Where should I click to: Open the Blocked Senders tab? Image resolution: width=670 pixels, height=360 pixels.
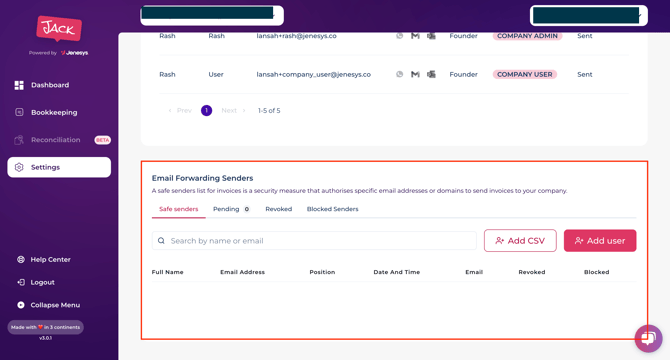click(332, 209)
